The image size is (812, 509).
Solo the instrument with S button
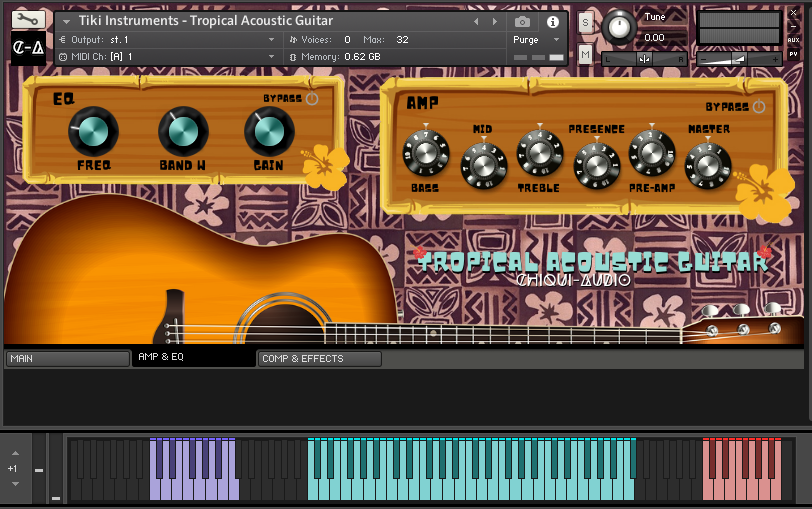(585, 21)
